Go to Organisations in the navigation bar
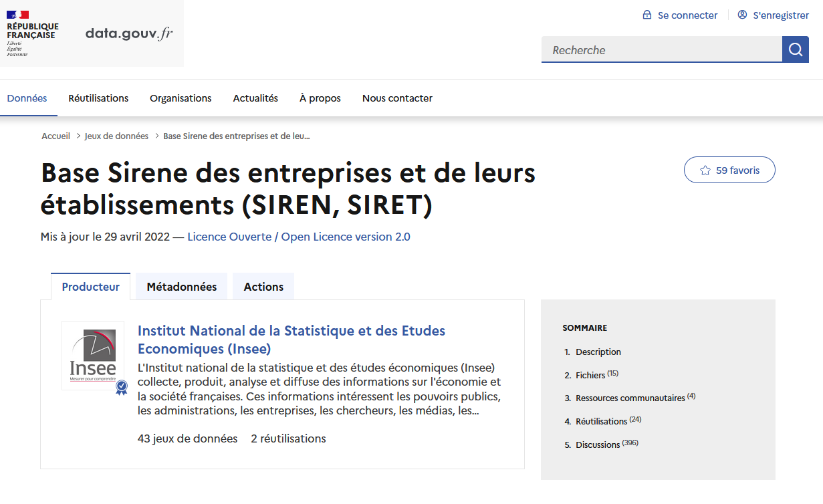This screenshot has height=504, width=823. (181, 98)
